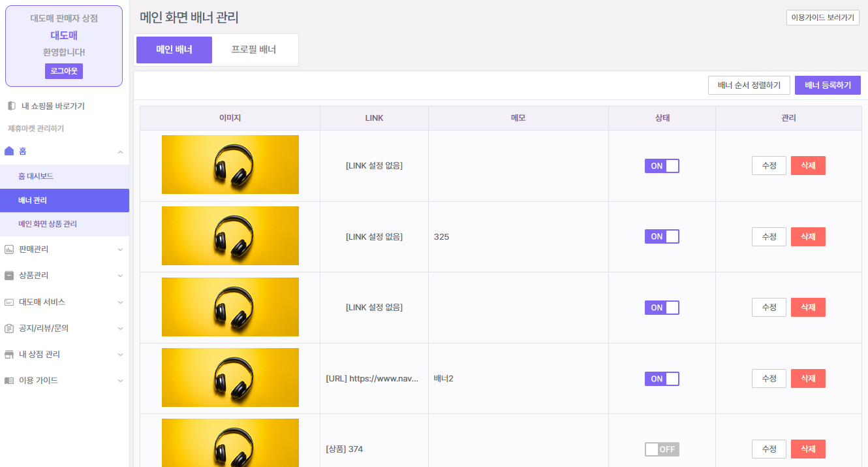Screen dimensions: 868x467
Task: Click the home icon in sidebar
Action: coord(9,152)
